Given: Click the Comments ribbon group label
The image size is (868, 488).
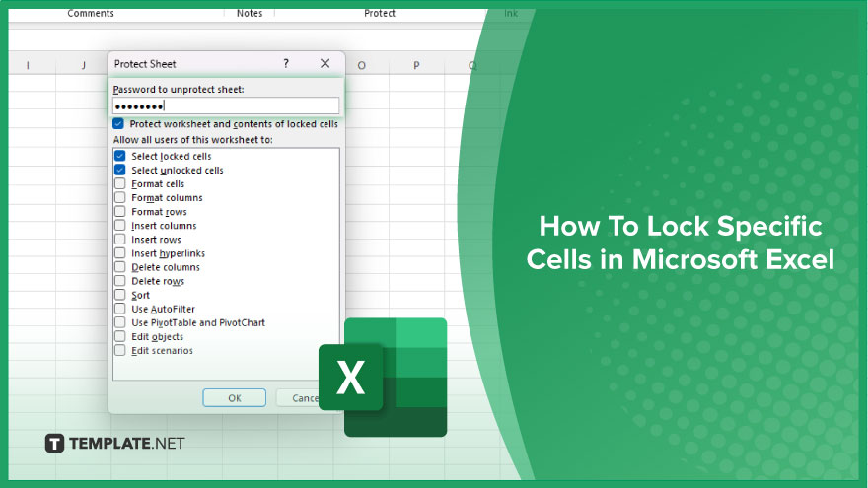Looking at the screenshot, I should click(x=91, y=13).
